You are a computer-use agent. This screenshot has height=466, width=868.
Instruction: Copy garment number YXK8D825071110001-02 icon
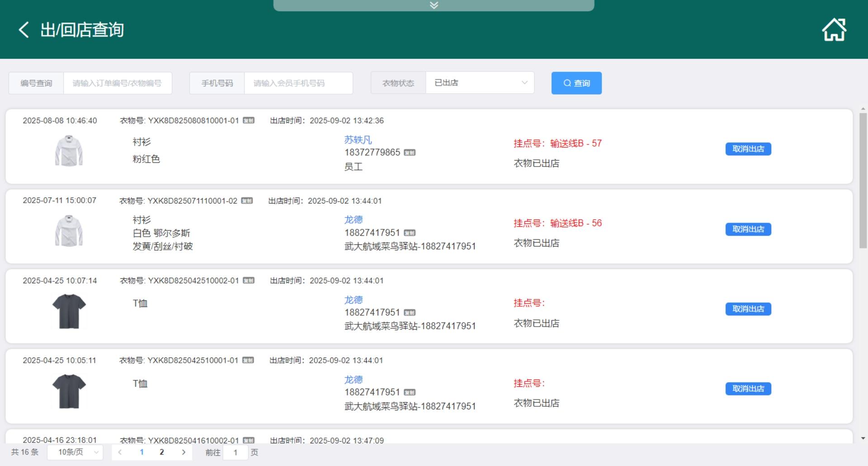coord(247,200)
